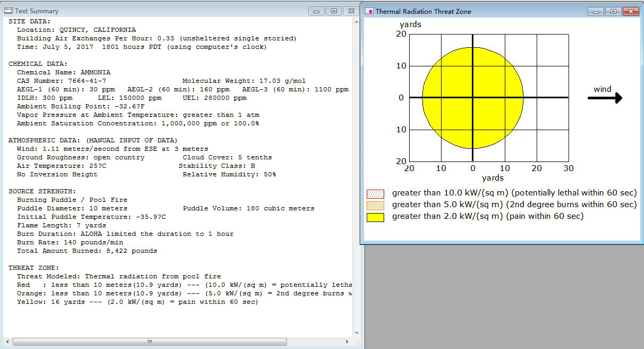Click the 'CHEMICAL DATA:' heading

click(38, 64)
